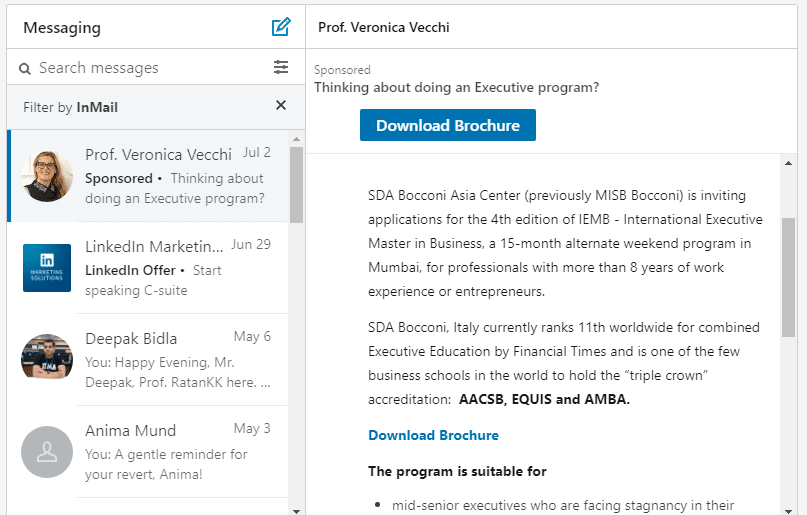
Task: Click the conversation list scrollbar thumb
Action: tap(296, 185)
